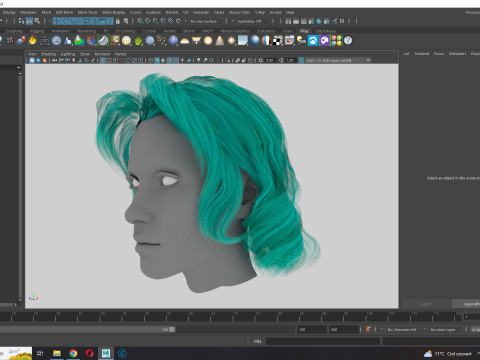Open the V-Ray menu in menu bar

click(x=260, y=12)
